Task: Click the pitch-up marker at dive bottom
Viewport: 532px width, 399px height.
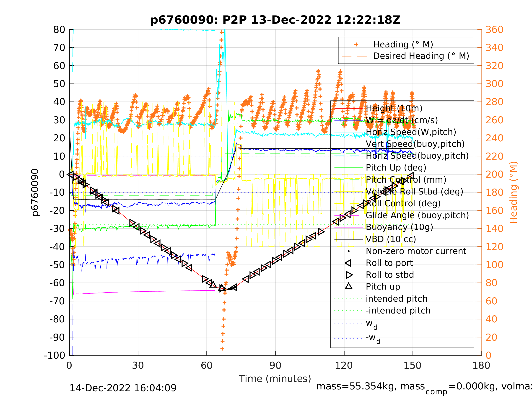Action: 222,288
